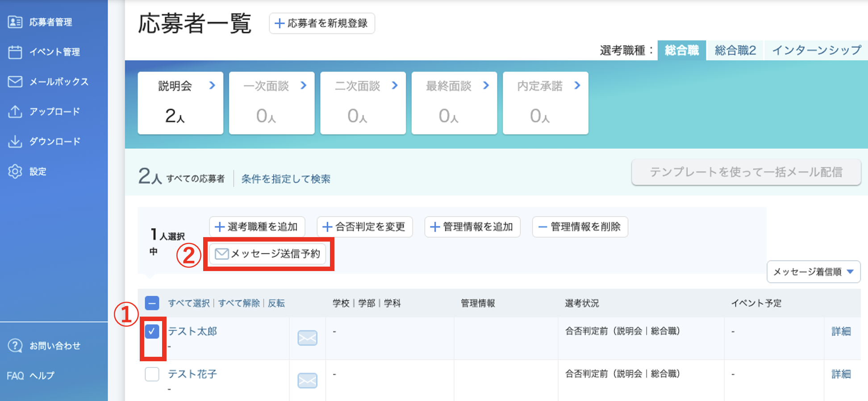Click the メッセージ送信予約 button
This screenshot has height=401, width=868.
[x=268, y=254]
